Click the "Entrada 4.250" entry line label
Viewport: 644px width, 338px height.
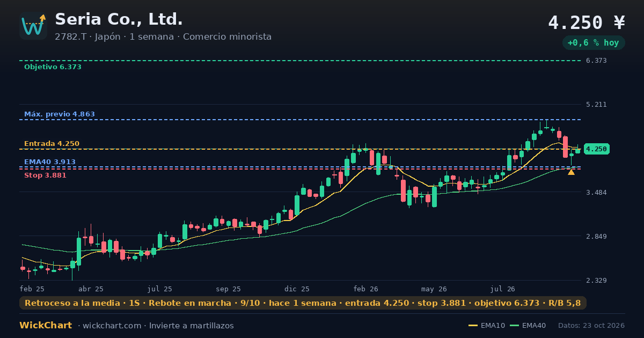[52, 144]
